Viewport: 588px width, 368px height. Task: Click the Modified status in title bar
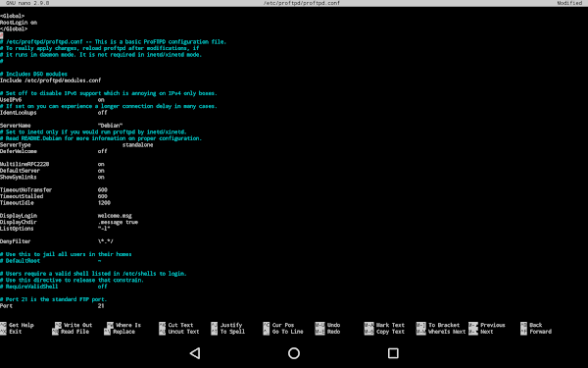click(x=569, y=3)
